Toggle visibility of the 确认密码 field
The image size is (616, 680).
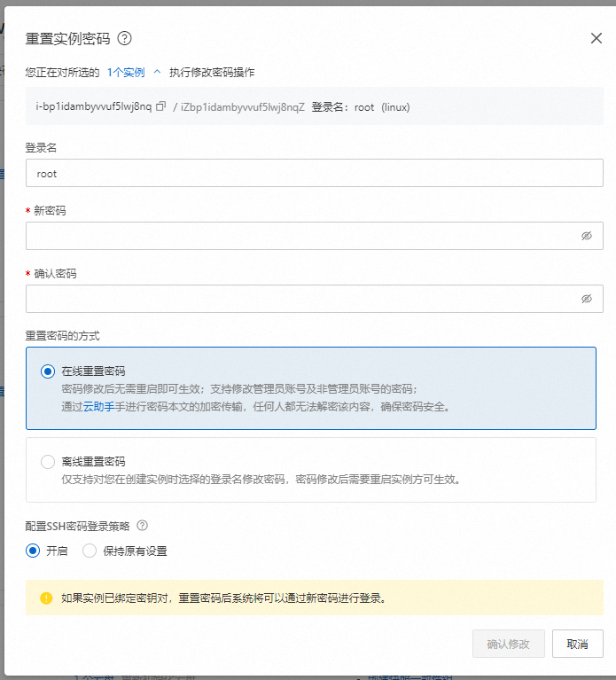[x=586, y=299]
